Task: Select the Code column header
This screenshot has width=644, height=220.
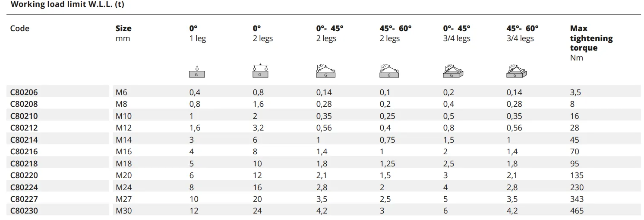Action: 20,29
